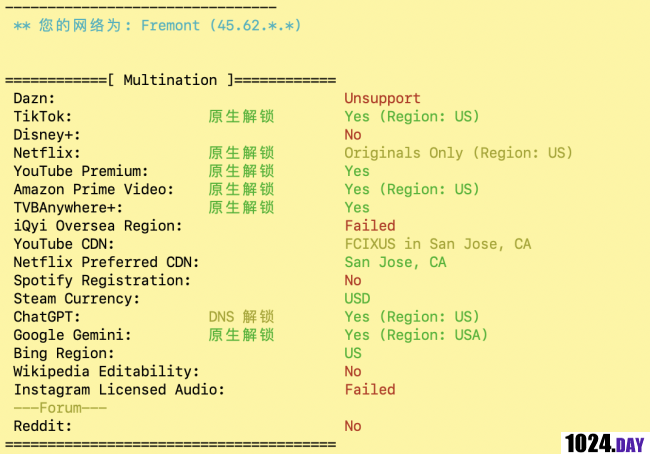
Task: Select Bing Region US value
Action: [x=353, y=353]
